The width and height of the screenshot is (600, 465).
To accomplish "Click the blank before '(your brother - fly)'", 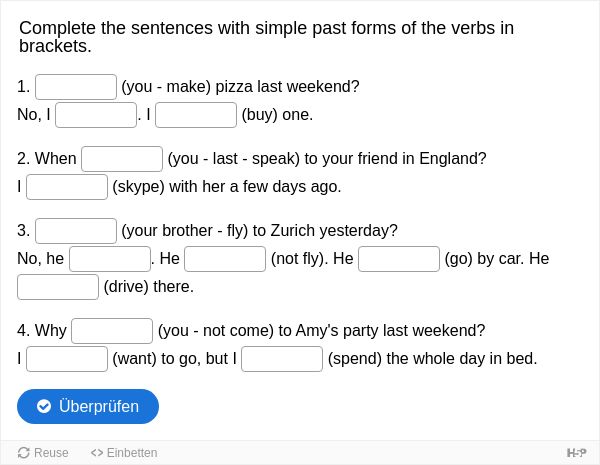I will [x=76, y=231].
